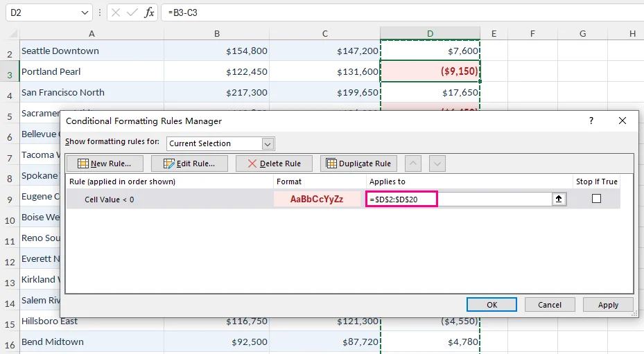Click the OK button
The image size is (644, 354).
tap(491, 305)
